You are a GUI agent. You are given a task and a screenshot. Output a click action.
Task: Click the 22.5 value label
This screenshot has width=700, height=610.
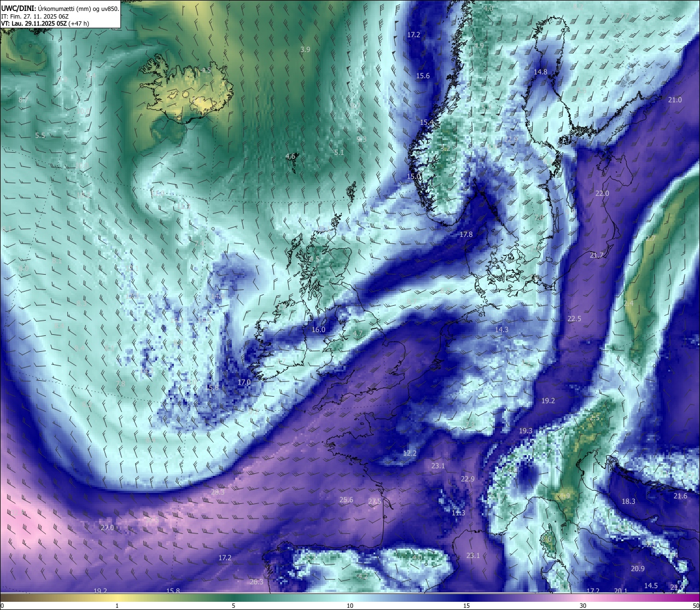coord(574,318)
